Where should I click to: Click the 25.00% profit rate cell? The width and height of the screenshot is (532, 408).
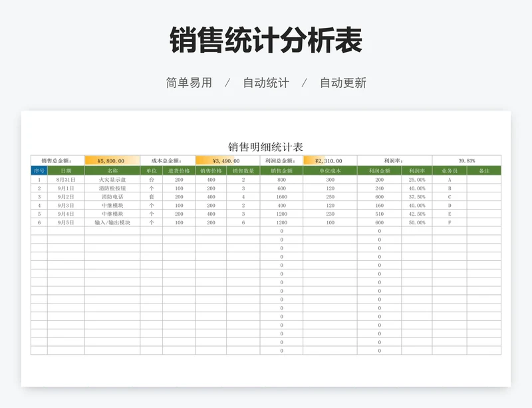tap(417, 180)
